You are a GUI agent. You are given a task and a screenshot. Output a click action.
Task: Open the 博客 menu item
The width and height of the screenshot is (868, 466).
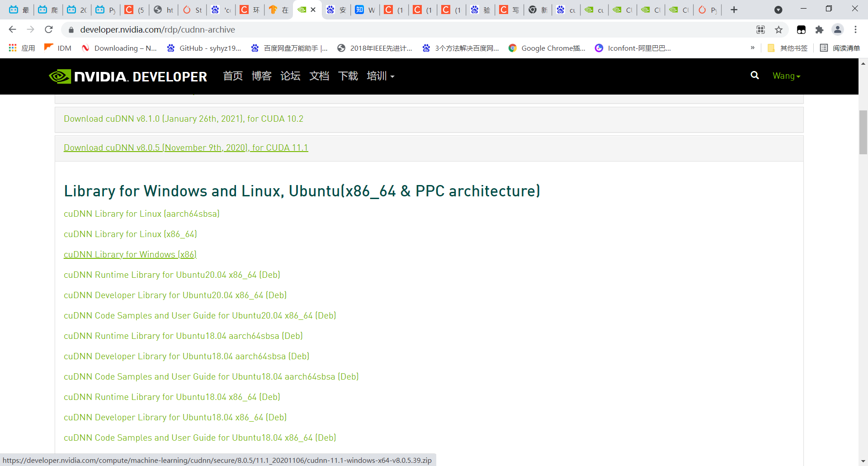[x=261, y=76]
